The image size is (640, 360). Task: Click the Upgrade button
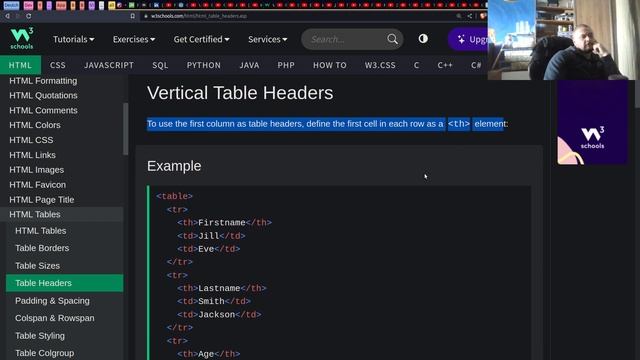click(x=468, y=39)
